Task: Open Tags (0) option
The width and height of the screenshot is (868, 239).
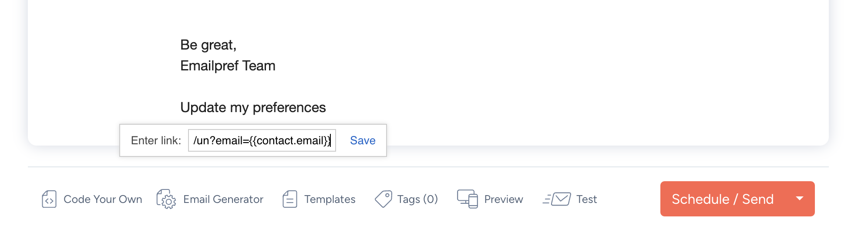Action: pos(417,199)
